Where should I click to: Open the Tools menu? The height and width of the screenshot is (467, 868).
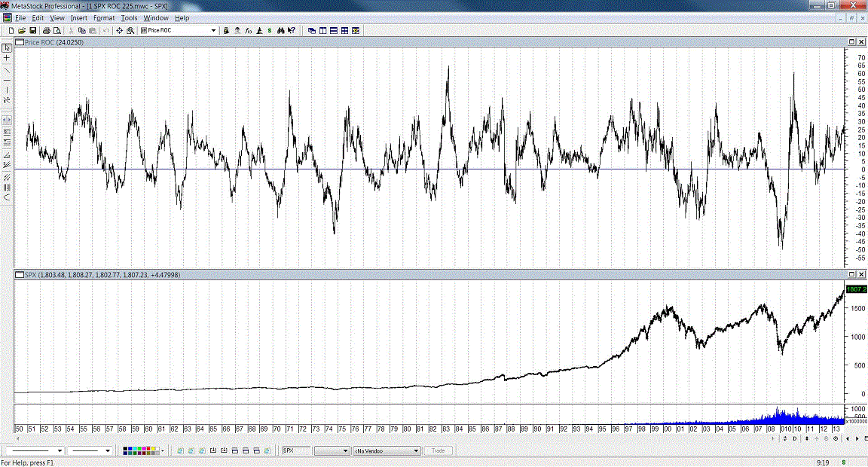[129, 17]
